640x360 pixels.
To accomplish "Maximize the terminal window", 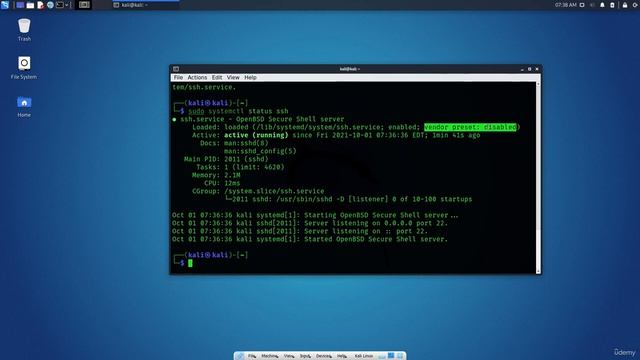I will [529, 69].
